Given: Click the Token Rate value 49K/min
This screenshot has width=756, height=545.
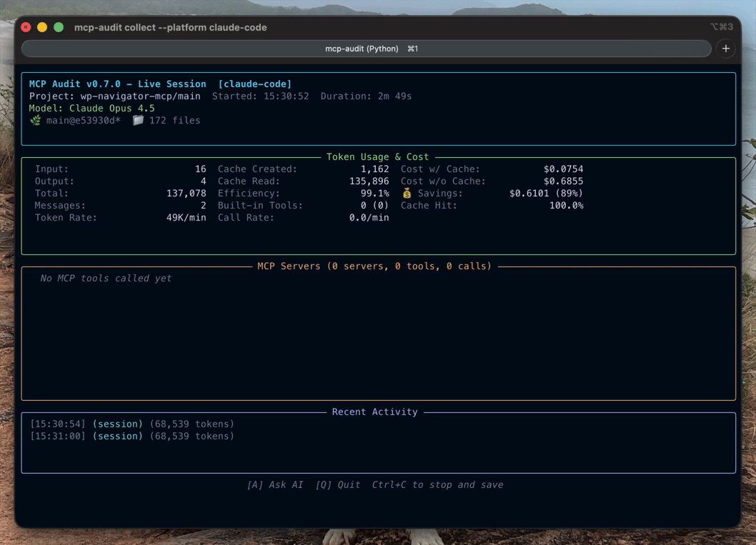Looking at the screenshot, I should 186,217.
